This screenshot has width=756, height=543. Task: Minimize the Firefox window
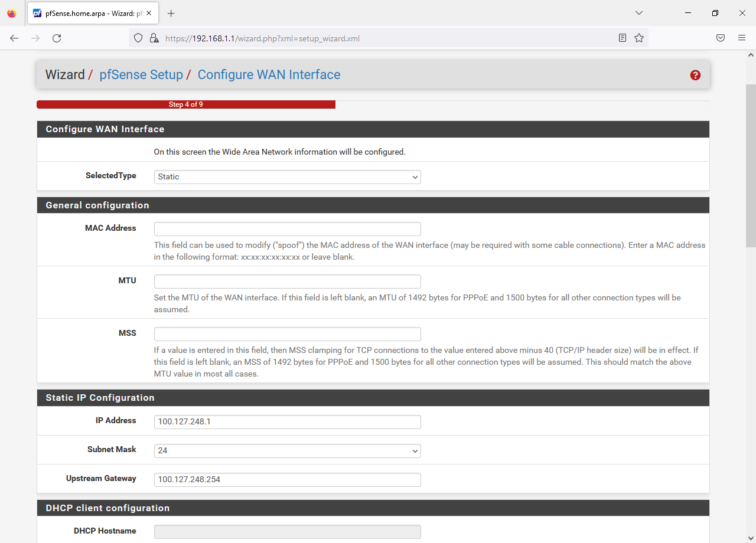[688, 13]
